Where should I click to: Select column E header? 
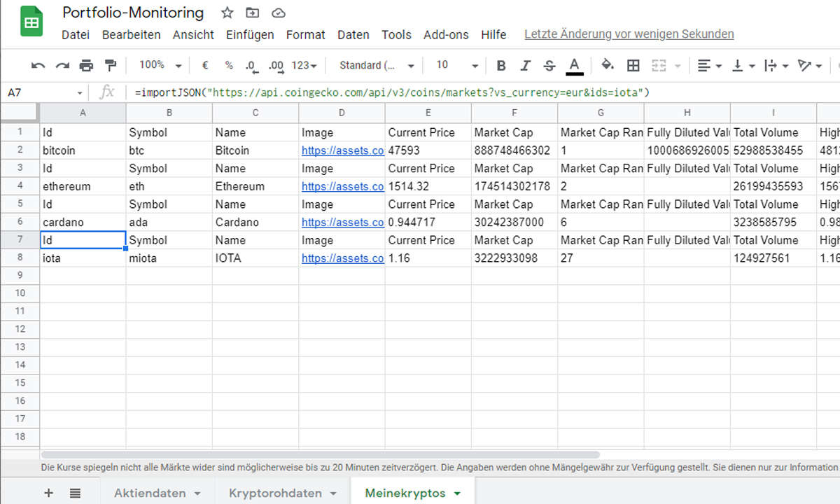428,113
